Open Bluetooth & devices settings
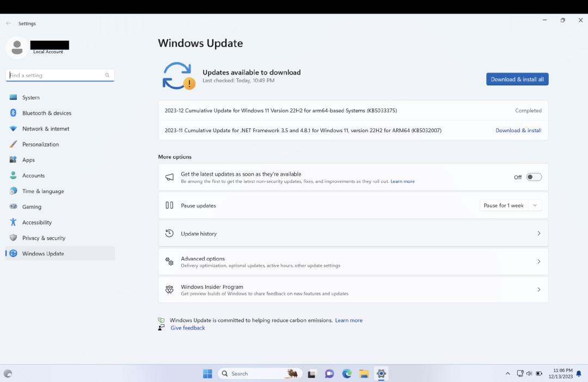Screen dimensions: 588x382 pyautogui.click(x=60, y=113)
